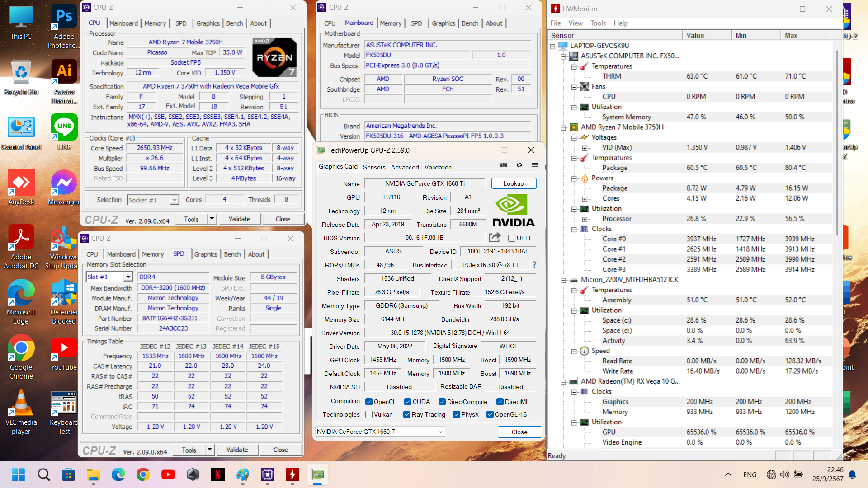Open the Validation tab in GPU-Z

(x=438, y=167)
